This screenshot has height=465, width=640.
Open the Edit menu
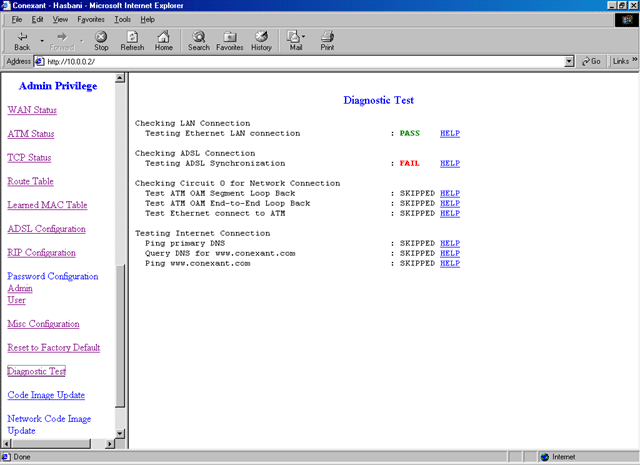tap(38, 20)
